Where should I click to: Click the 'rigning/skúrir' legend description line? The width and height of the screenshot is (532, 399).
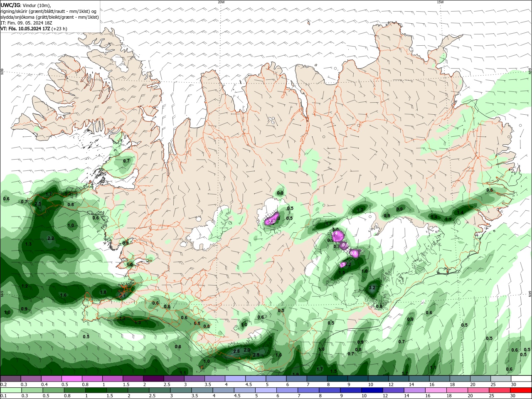tap(49, 11)
